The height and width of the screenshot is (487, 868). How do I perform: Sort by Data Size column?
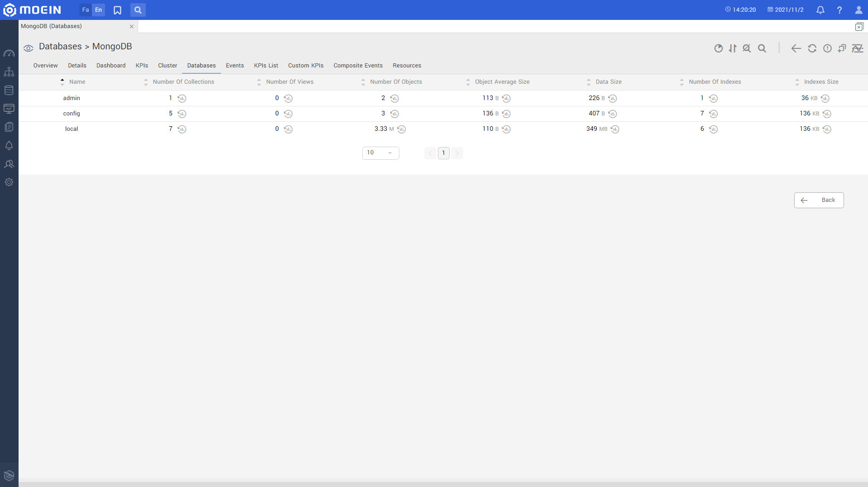point(609,82)
